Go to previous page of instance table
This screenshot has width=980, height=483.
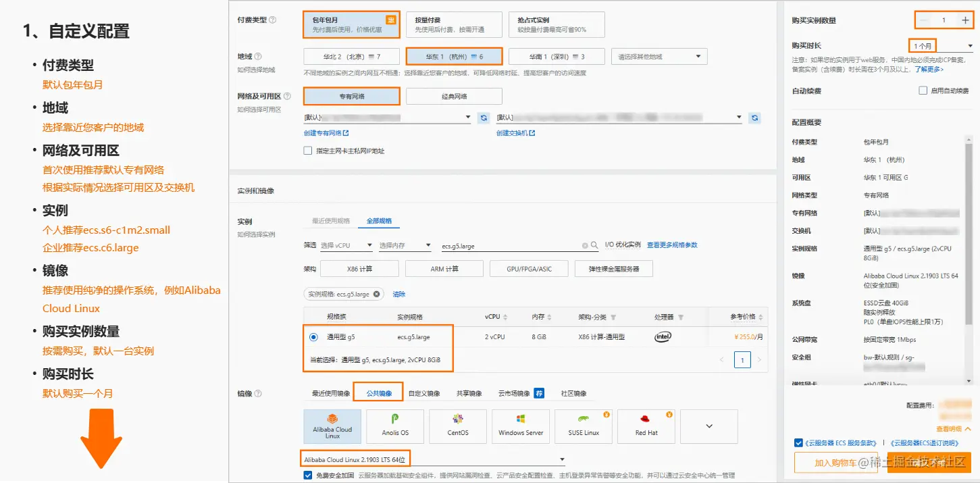[x=722, y=360]
